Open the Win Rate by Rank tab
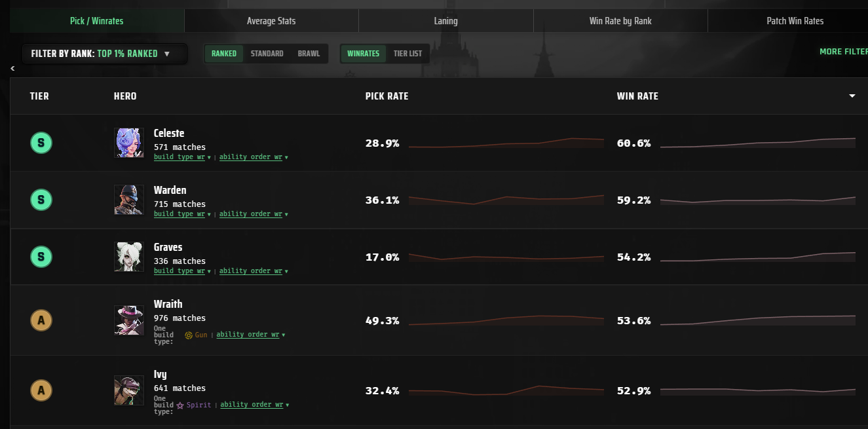 (x=620, y=21)
